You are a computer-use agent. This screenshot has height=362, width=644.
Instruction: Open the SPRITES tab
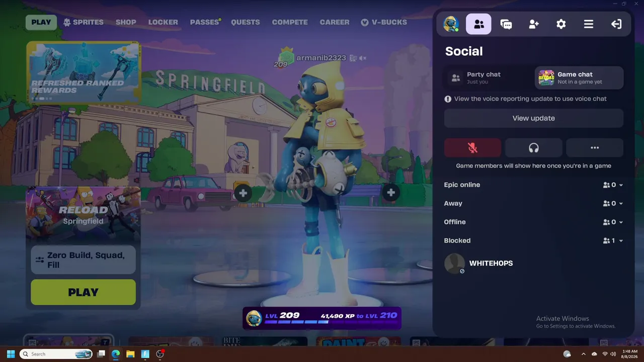pyautogui.click(x=83, y=22)
